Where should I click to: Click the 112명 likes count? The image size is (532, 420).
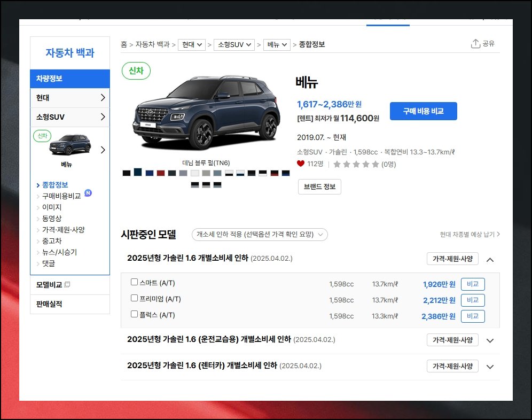click(x=315, y=164)
